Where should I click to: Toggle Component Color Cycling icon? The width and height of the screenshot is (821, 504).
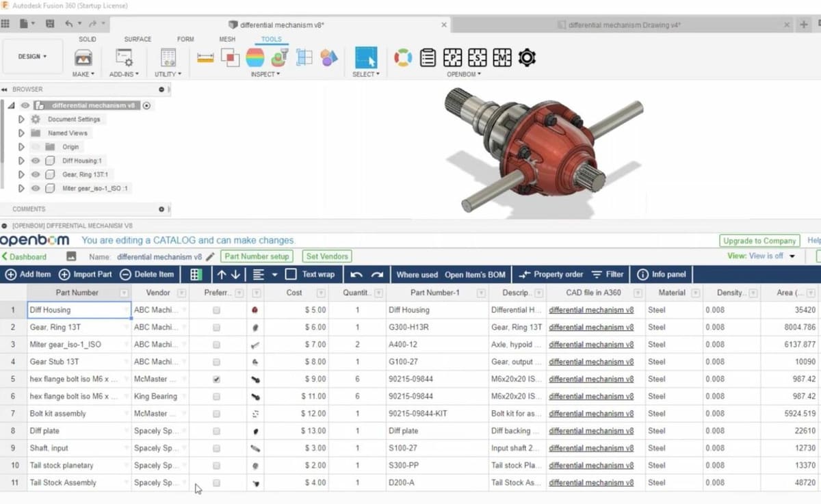pos(329,58)
